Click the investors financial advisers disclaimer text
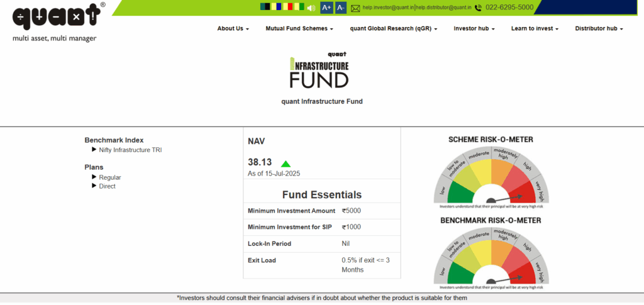 (x=322, y=298)
